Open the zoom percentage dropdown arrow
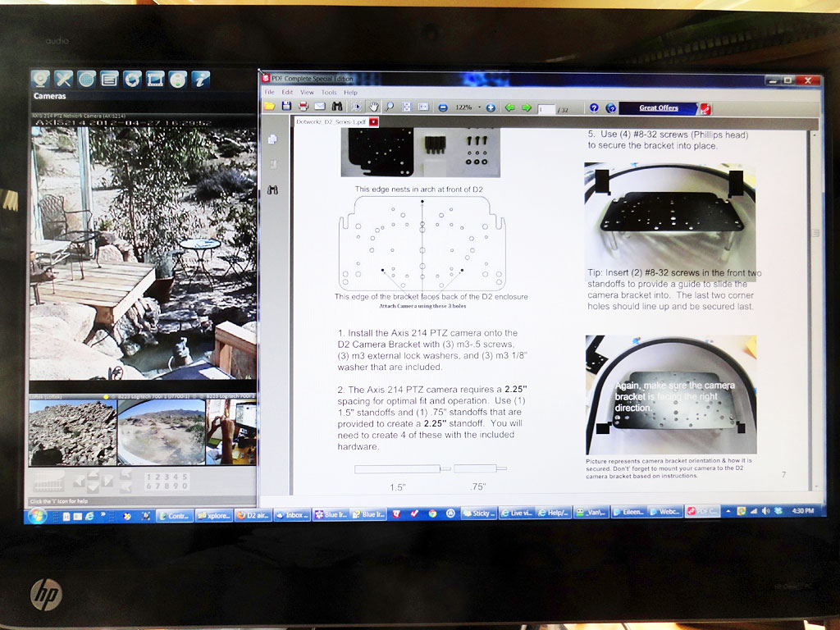This screenshot has width=840, height=630. (x=480, y=107)
